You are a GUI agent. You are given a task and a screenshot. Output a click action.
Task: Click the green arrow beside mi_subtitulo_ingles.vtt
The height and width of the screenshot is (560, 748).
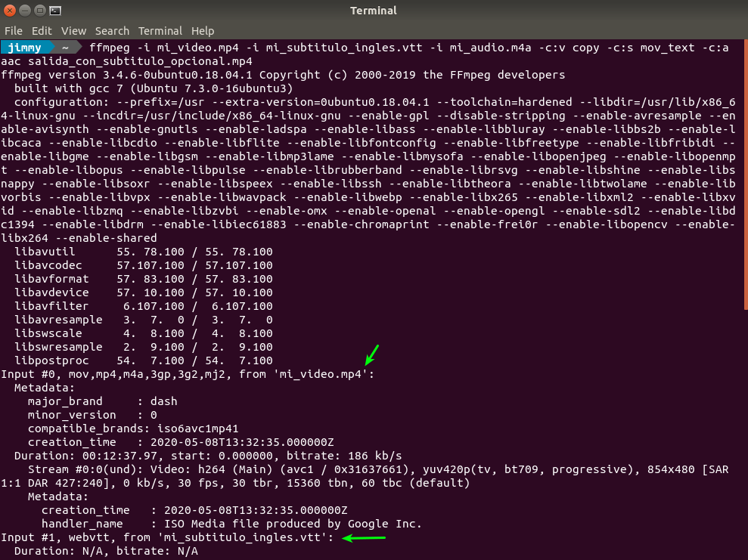tap(364, 538)
